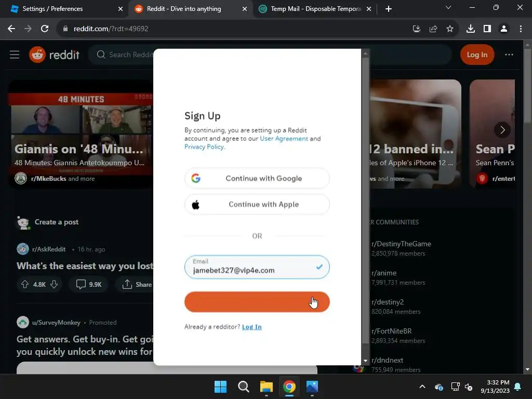
Task: Click the sign-up dialog scrollbar
Action: click(x=365, y=200)
